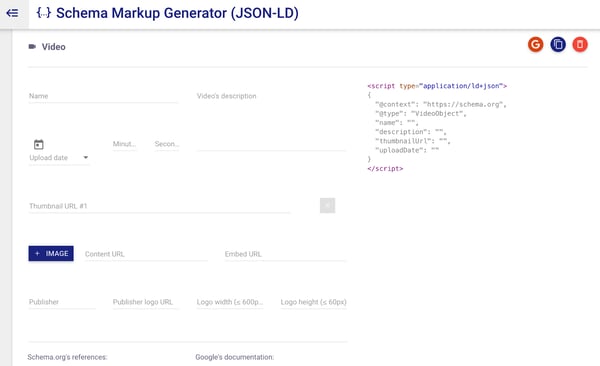Click the video camera icon beside Video
Viewport: 600px width, 366px height.
click(32, 47)
